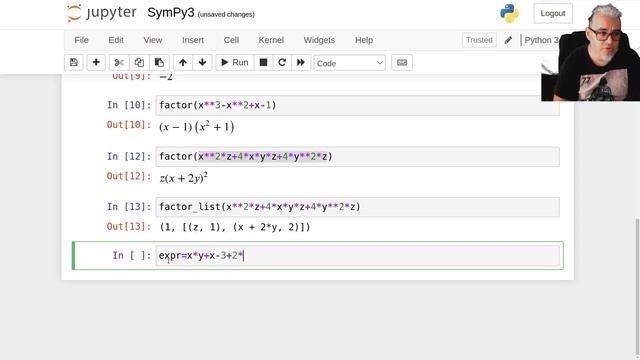Click the Out[10] math output
The height and width of the screenshot is (360, 640).
[x=197, y=127]
